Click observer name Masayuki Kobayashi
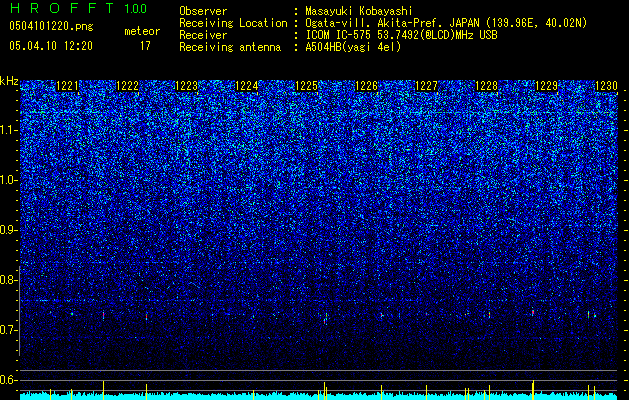Image resolution: width=629 pixels, height=400 pixels. tap(359, 11)
